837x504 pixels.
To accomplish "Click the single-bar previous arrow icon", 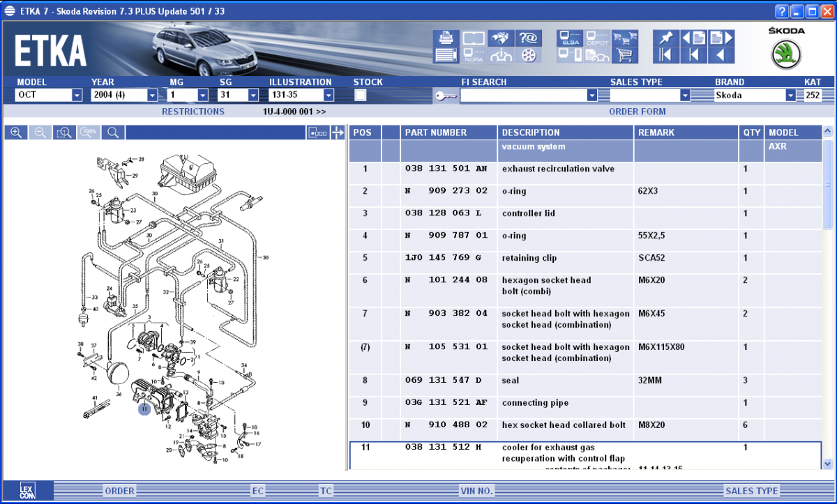I will tap(693, 55).
